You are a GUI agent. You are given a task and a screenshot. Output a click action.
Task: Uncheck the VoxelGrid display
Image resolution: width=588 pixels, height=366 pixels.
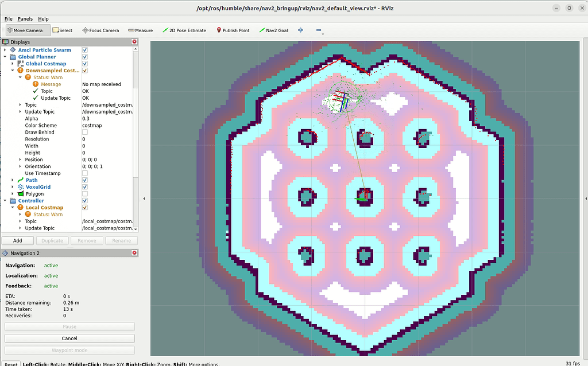(x=84, y=187)
